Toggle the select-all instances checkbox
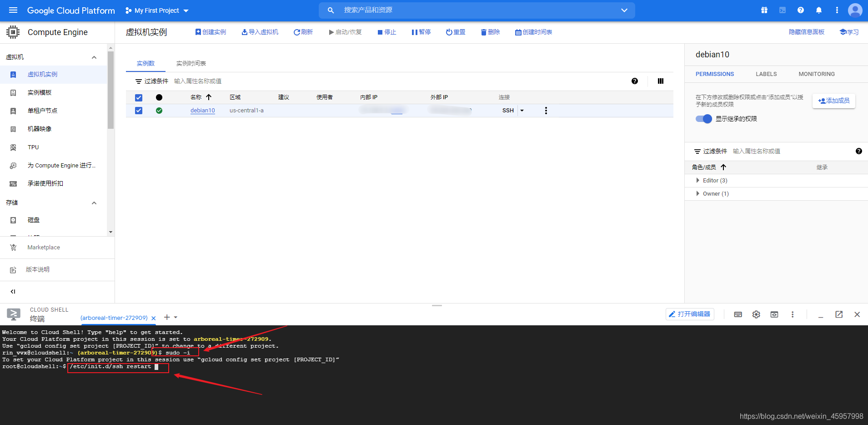This screenshot has width=868, height=425. [139, 97]
